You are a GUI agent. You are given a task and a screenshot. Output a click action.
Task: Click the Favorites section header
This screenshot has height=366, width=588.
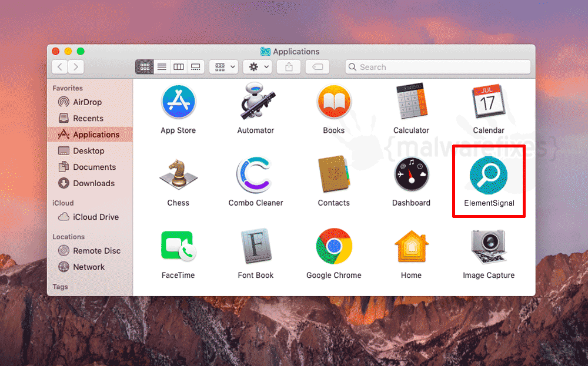[x=68, y=88]
